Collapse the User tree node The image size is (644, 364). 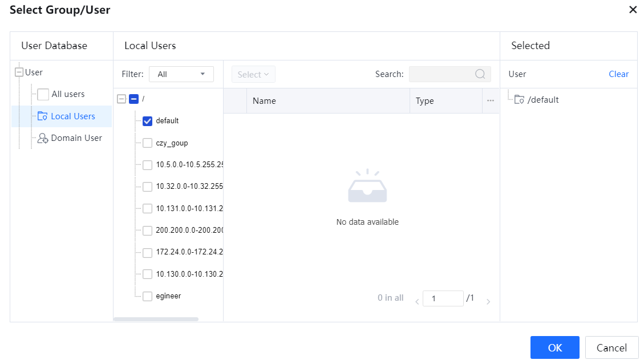click(19, 72)
